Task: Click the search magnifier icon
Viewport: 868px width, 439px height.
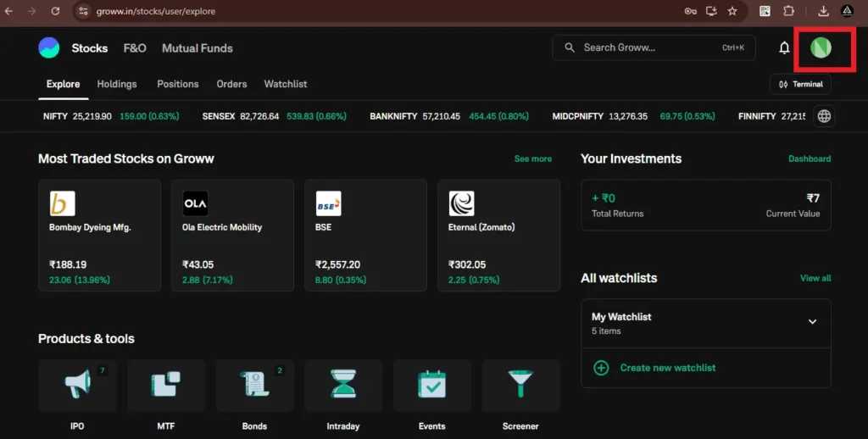Action: [570, 47]
